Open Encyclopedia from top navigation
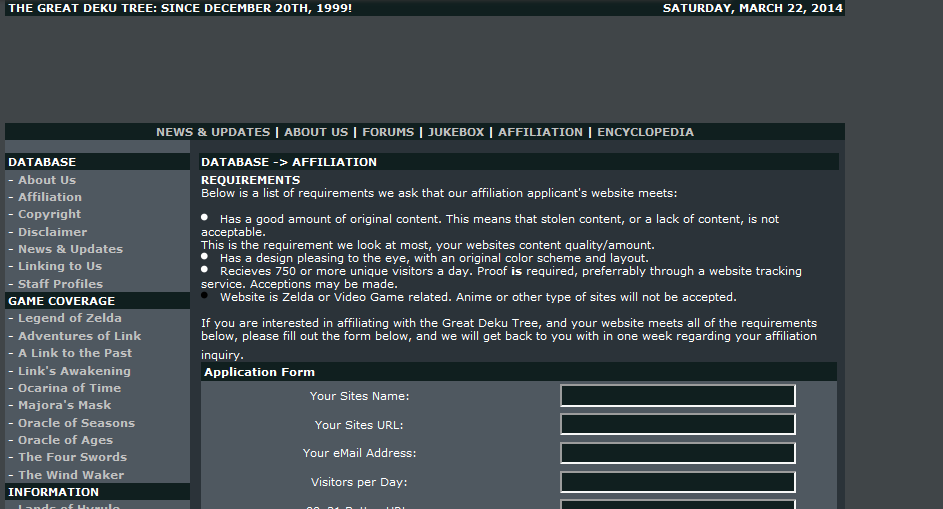Image resolution: width=943 pixels, height=509 pixels. click(x=645, y=132)
